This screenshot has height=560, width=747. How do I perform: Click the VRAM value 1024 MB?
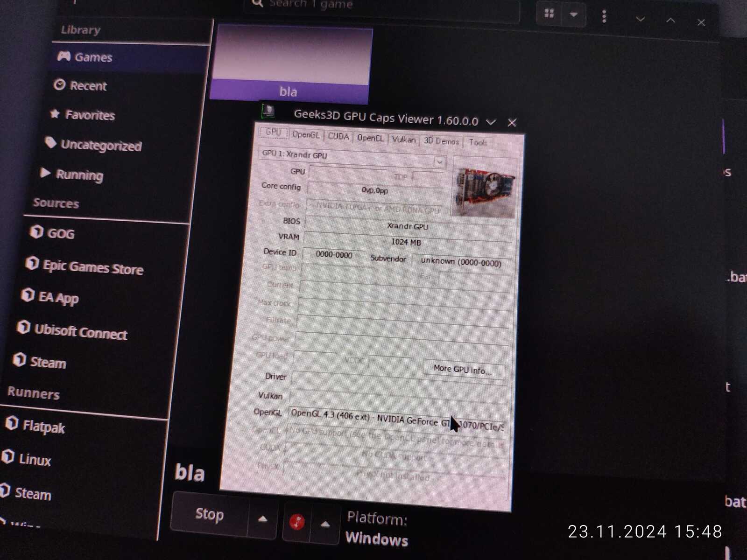pos(406,242)
